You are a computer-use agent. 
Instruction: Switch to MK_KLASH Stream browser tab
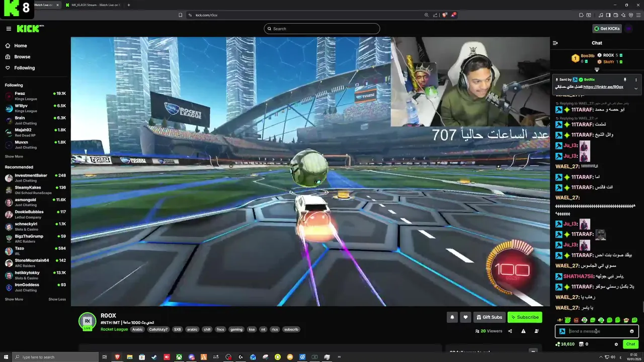[93, 5]
